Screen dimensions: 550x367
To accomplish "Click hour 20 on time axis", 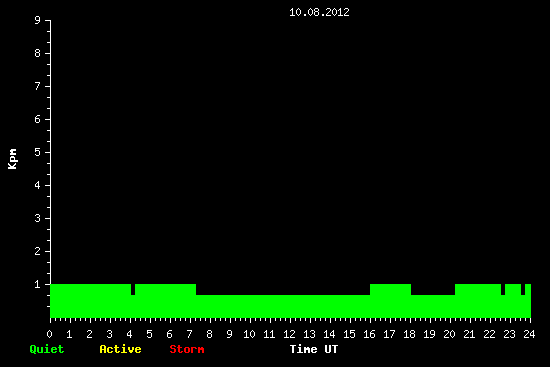I will (x=449, y=334).
